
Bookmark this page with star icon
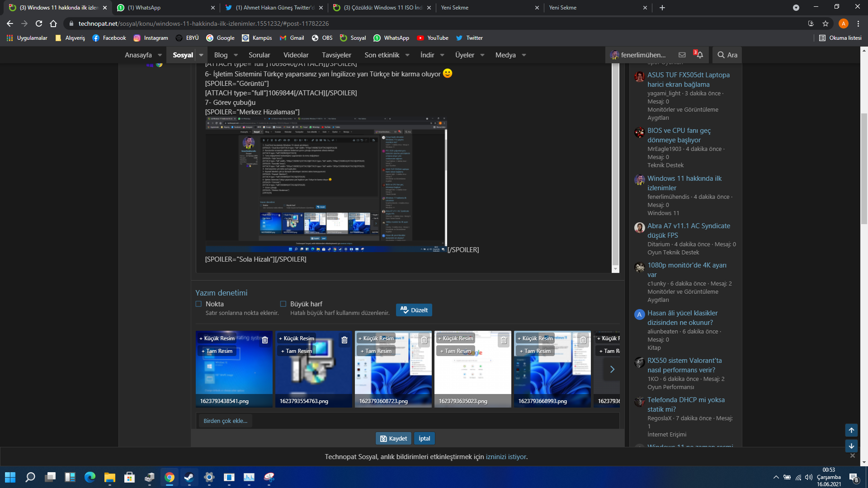tap(826, 23)
